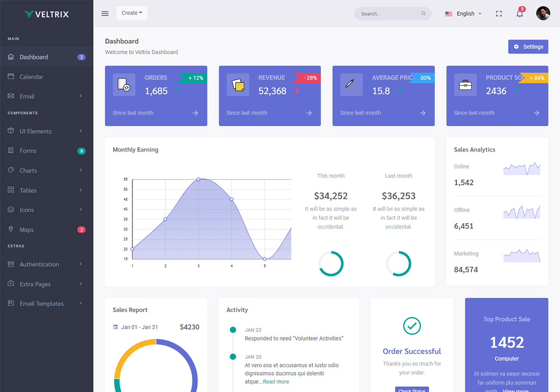
Task: Click the Authentication icon in sidebar
Action: [x=11, y=264]
